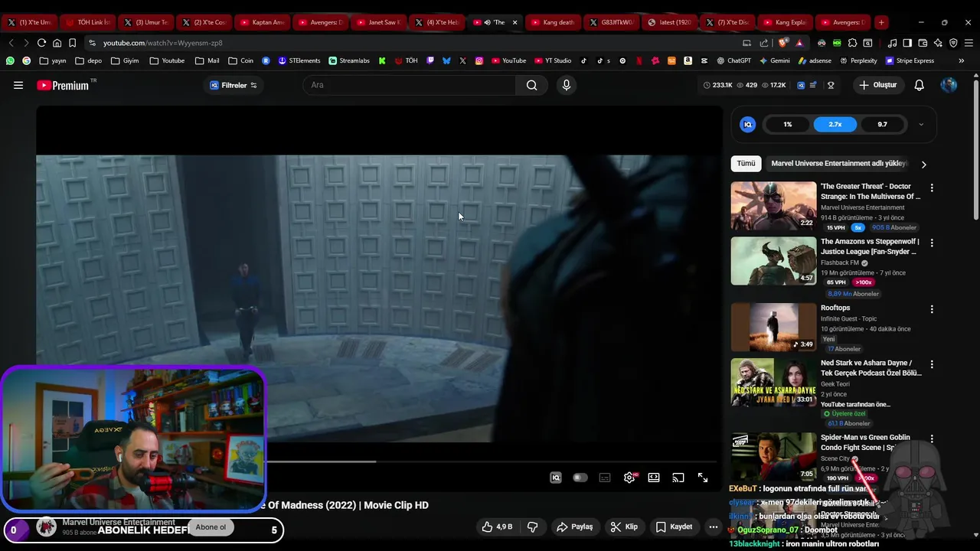Open the ChatGPT bookmark

(x=733, y=60)
